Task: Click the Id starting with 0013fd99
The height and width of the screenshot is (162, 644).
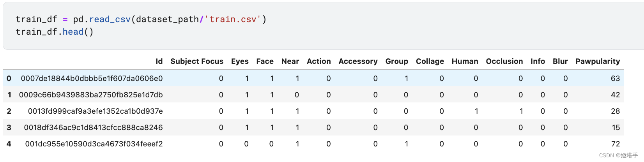Action: pyautogui.click(x=95, y=111)
